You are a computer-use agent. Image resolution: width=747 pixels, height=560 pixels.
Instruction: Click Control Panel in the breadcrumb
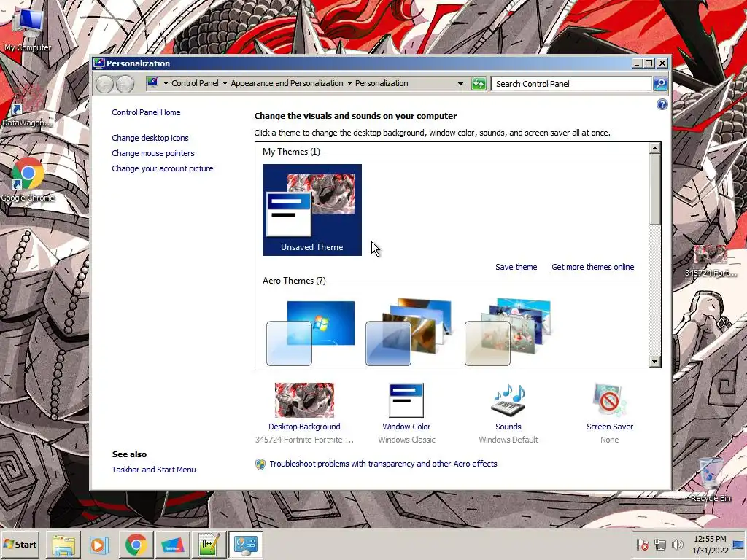tap(195, 83)
